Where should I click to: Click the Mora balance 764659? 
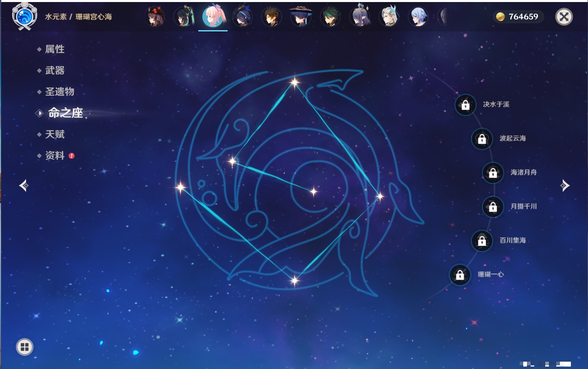click(518, 17)
